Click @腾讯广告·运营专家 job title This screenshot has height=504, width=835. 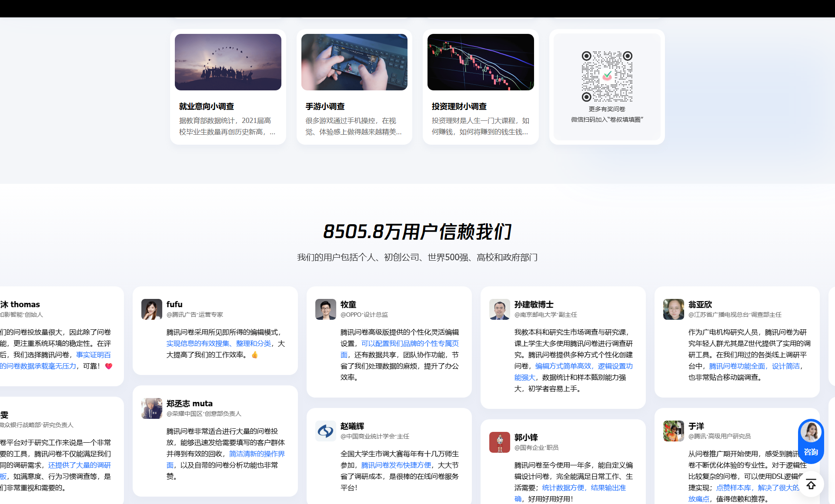195,315
